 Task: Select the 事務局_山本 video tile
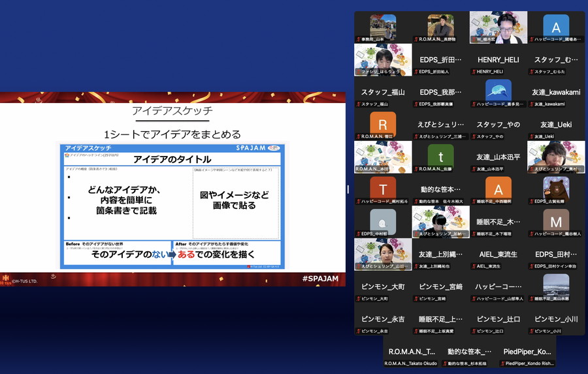[x=383, y=27]
